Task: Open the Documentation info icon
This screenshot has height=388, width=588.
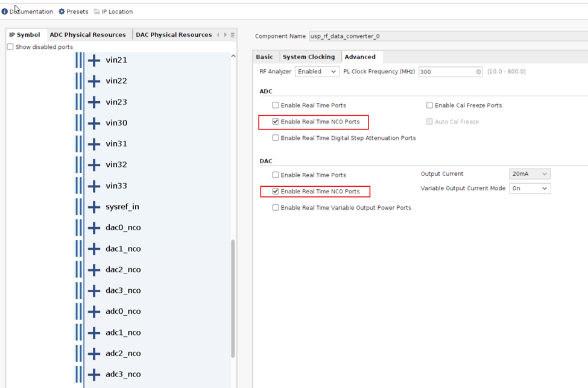Action: (x=5, y=11)
